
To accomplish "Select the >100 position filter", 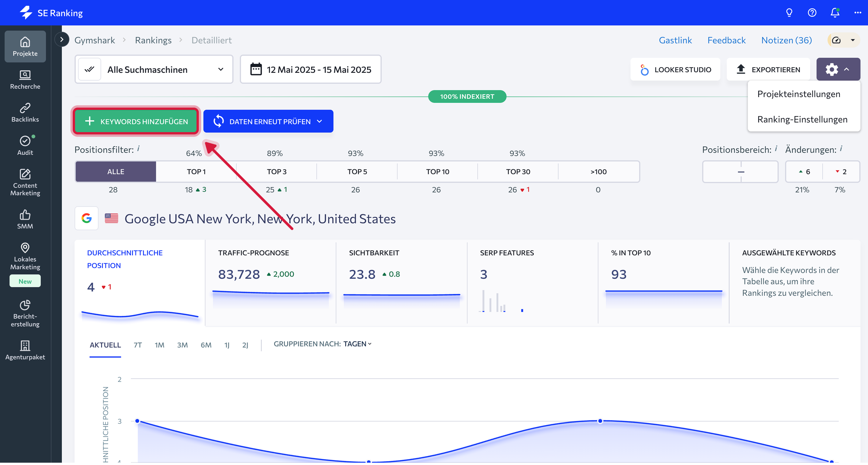I will tap(598, 172).
